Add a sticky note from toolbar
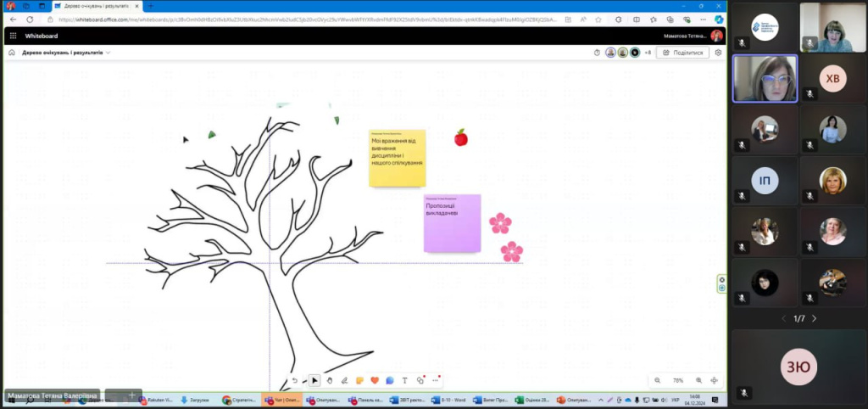Image resolution: width=868 pixels, height=409 pixels. [359, 380]
